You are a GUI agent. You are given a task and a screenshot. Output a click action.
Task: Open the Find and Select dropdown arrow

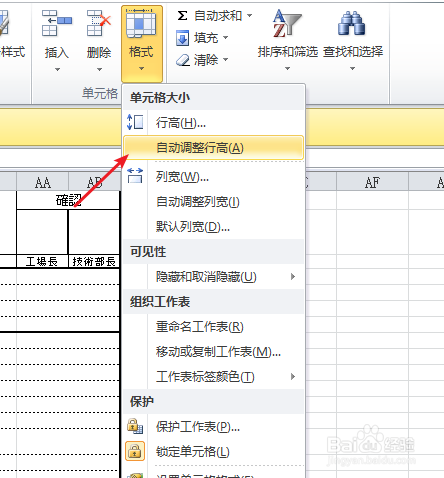pyautogui.click(x=352, y=69)
